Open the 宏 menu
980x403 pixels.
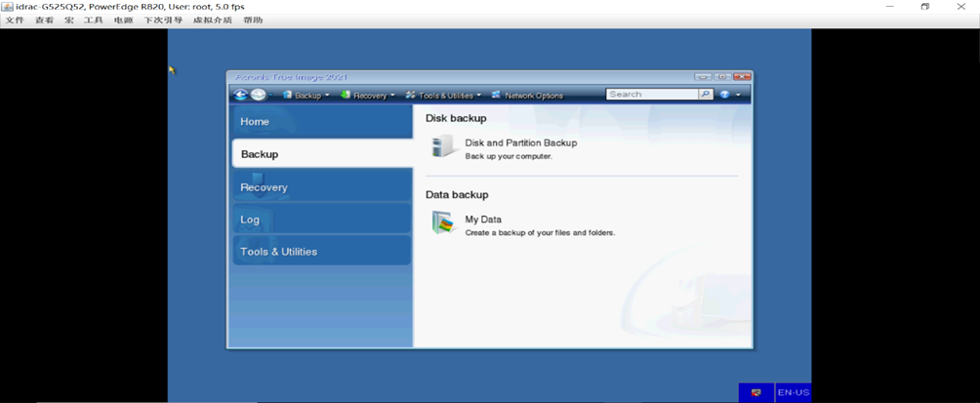[68, 20]
